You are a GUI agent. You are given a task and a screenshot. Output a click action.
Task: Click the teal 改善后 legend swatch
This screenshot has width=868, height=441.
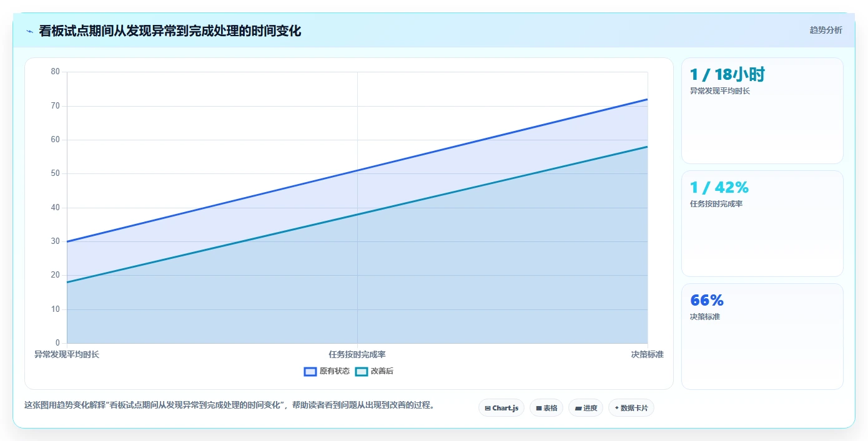pos(362,371)
